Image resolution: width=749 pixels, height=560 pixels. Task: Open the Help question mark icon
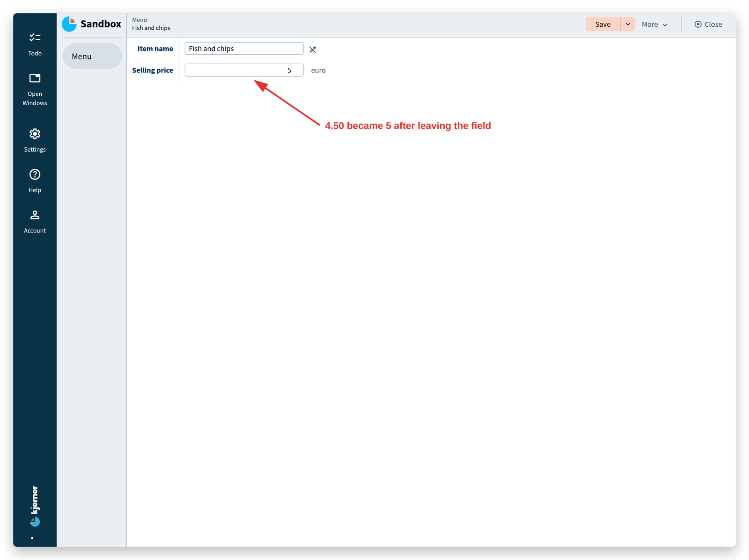(x=35, y=175)
